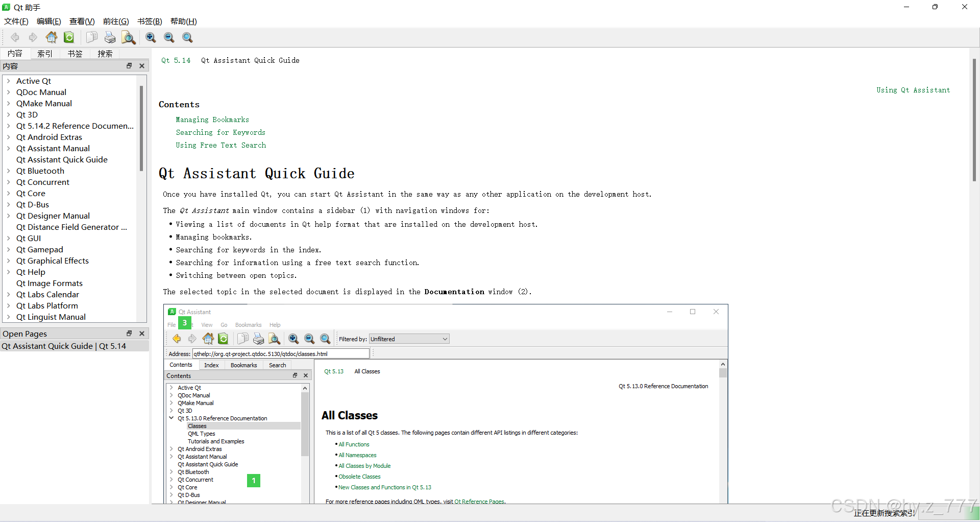Jump to Using Free Text Search link
Image resolution: width=980 pixels, height=522 pixels.
pyautogui.click(x=221, y=145)
